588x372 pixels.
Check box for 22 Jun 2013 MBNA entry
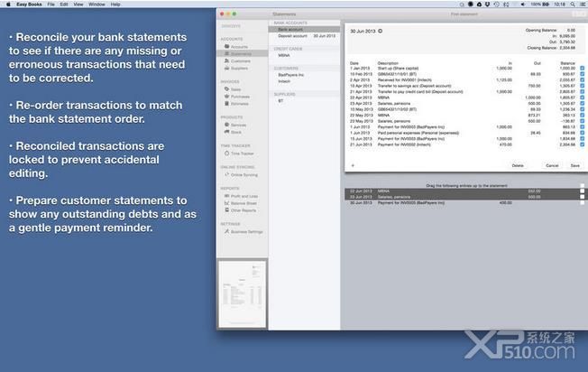(x=582, y=191)
